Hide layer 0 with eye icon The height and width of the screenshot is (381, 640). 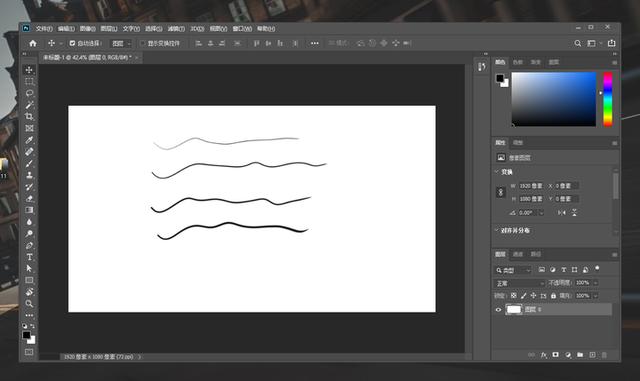click(498, 310)
